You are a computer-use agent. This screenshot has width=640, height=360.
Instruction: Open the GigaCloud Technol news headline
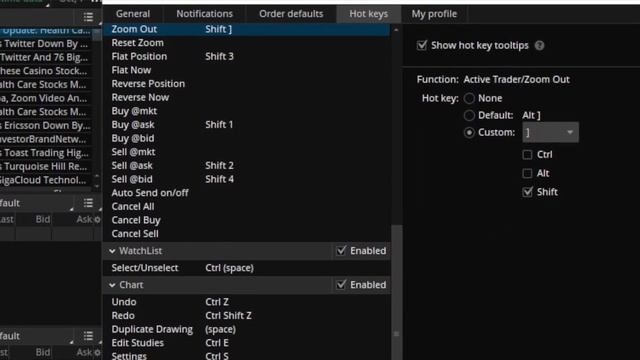coord(45,180)
